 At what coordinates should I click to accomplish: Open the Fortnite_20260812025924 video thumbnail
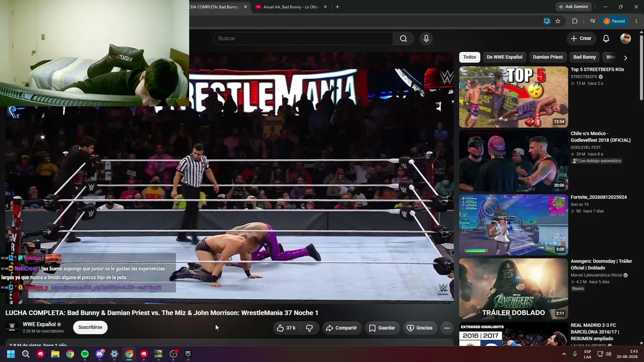coord(513,225)
